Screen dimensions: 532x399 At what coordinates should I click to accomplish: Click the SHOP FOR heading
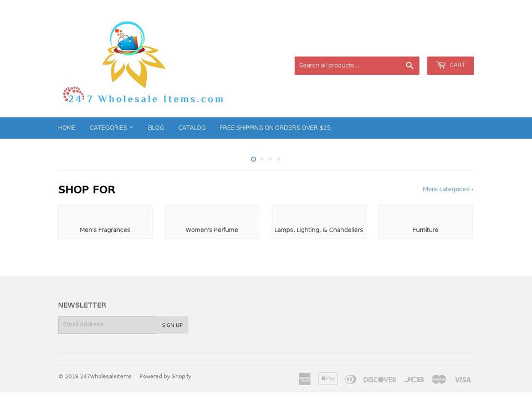coord(87,190)
